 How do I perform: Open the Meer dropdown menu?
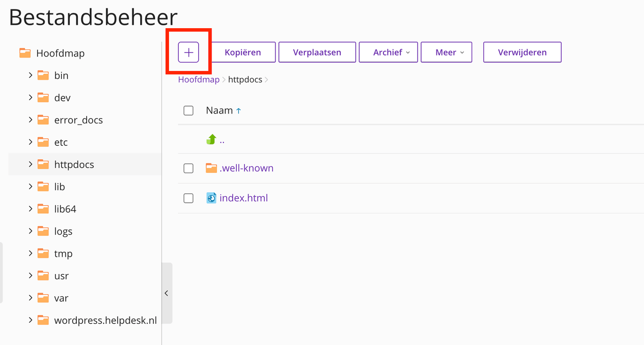pyautogui.click(x=446, y=53)
